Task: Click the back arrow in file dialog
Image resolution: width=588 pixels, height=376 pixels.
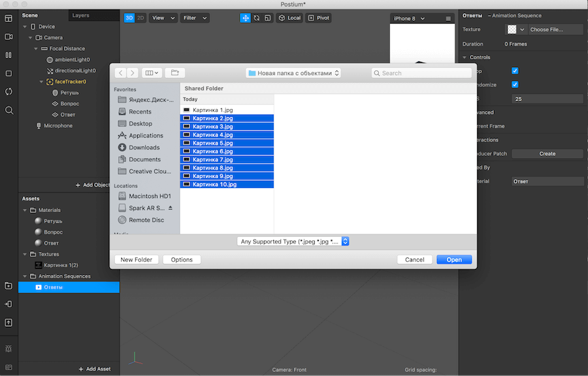Action: (x=120, y=72)
